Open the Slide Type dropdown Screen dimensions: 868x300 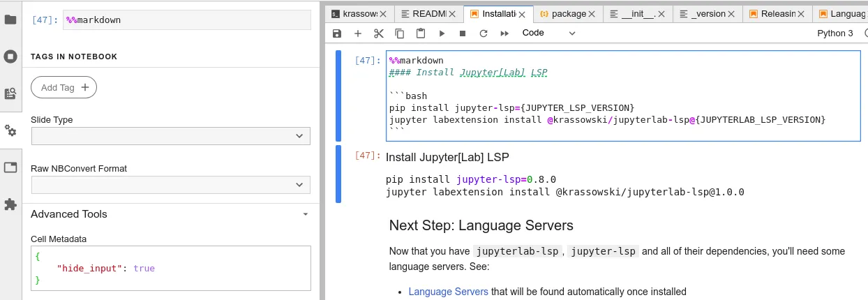coord(171,136)
